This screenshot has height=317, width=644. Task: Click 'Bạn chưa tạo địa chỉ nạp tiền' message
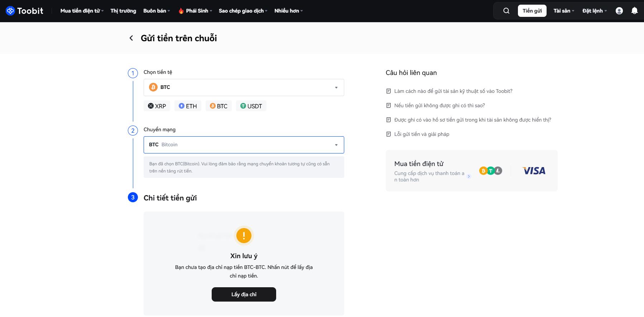coord(244,271)
